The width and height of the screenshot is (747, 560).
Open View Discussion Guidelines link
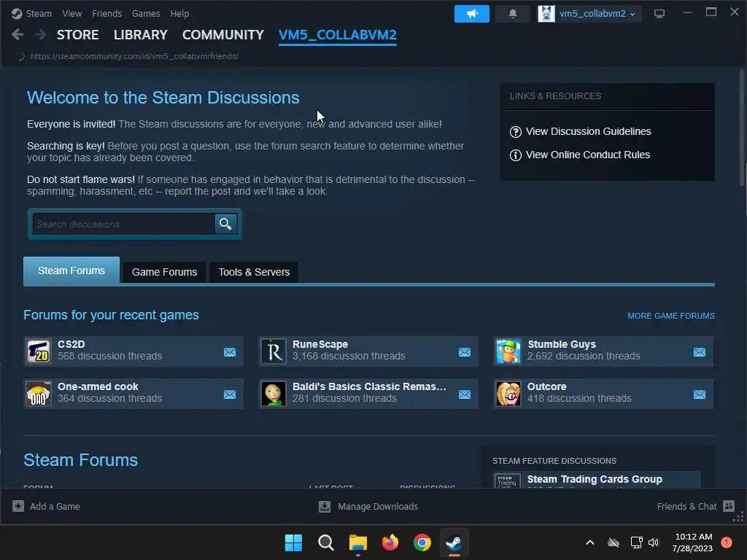point(589,131)
